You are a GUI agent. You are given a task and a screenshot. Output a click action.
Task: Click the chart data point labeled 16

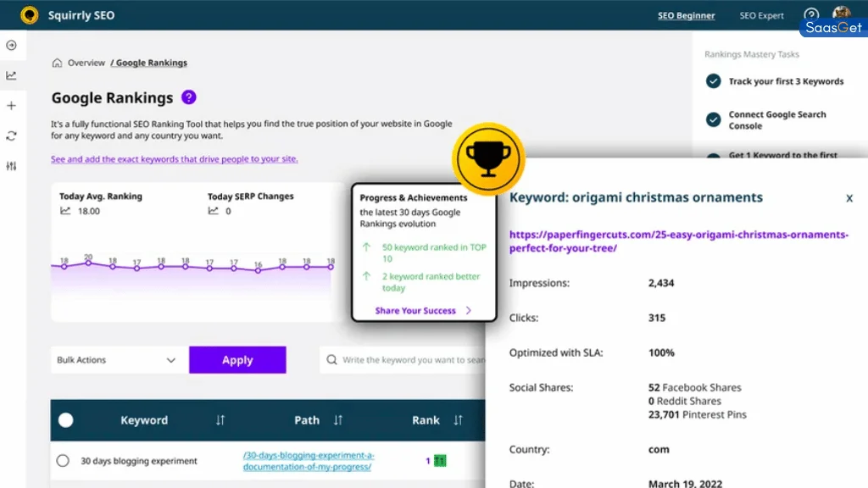[258, 270]
